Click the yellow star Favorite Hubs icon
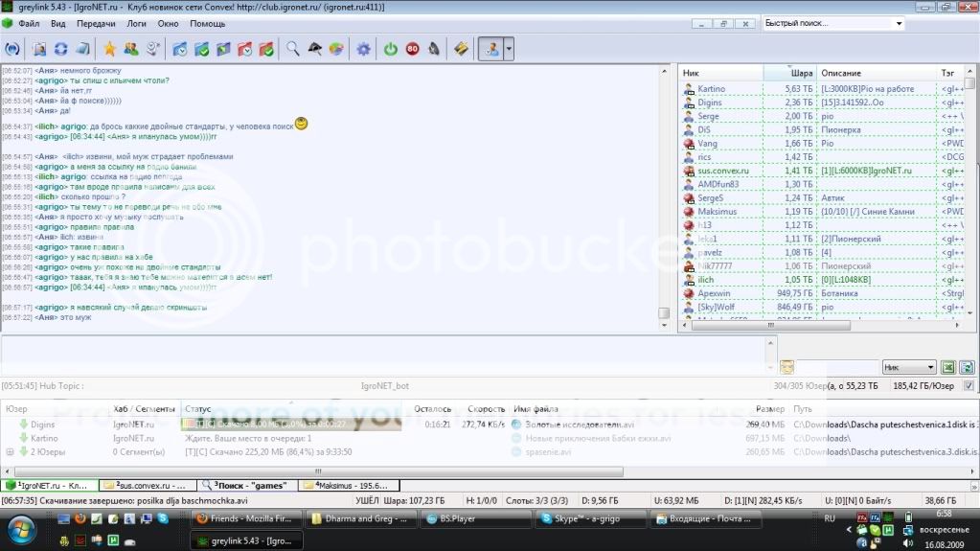The width and height of the screenshot is (980, 551). pyautogui.click(x=109, y=48)
